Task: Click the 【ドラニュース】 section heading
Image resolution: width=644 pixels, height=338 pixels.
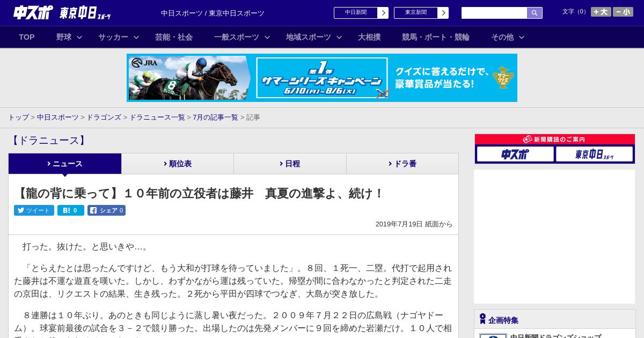Action: pos(48,141)
